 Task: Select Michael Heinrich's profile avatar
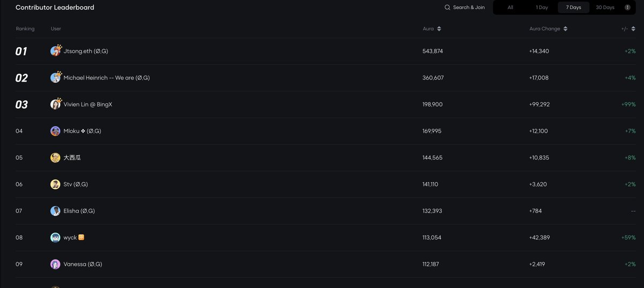click(x=55, y=78)
